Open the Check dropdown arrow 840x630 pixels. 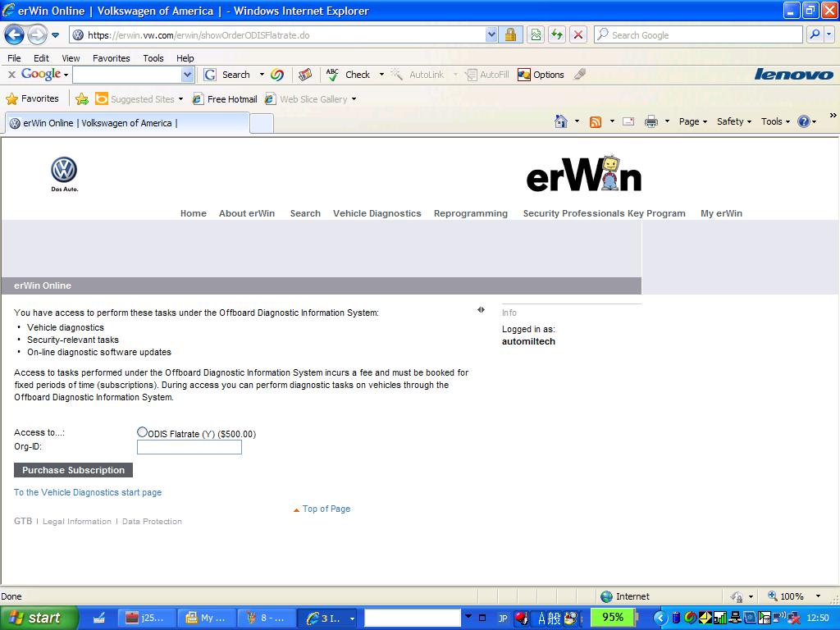point(381,75)
